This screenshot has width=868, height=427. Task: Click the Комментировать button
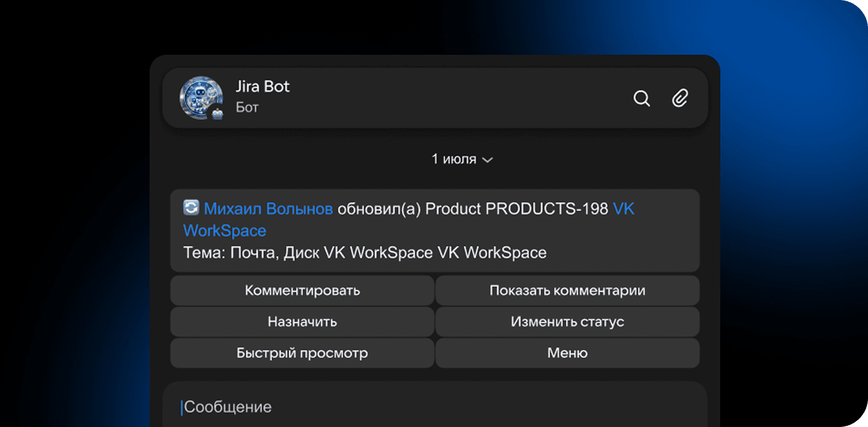pyautogui.click(x=302, y=291)
